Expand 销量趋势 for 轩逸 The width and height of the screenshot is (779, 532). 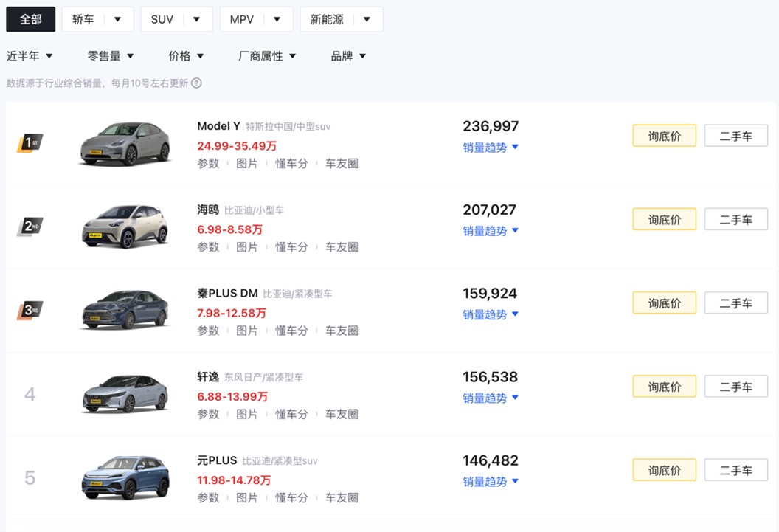coord(491,398)
